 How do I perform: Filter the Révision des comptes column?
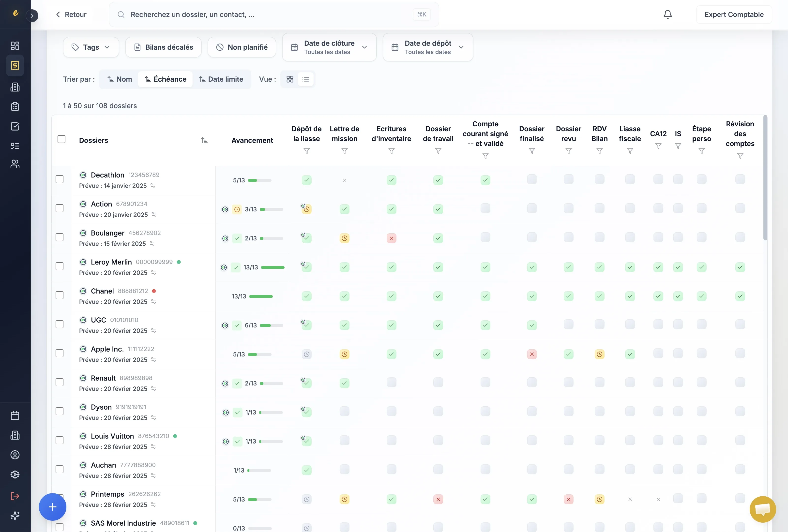click(740, 156)
